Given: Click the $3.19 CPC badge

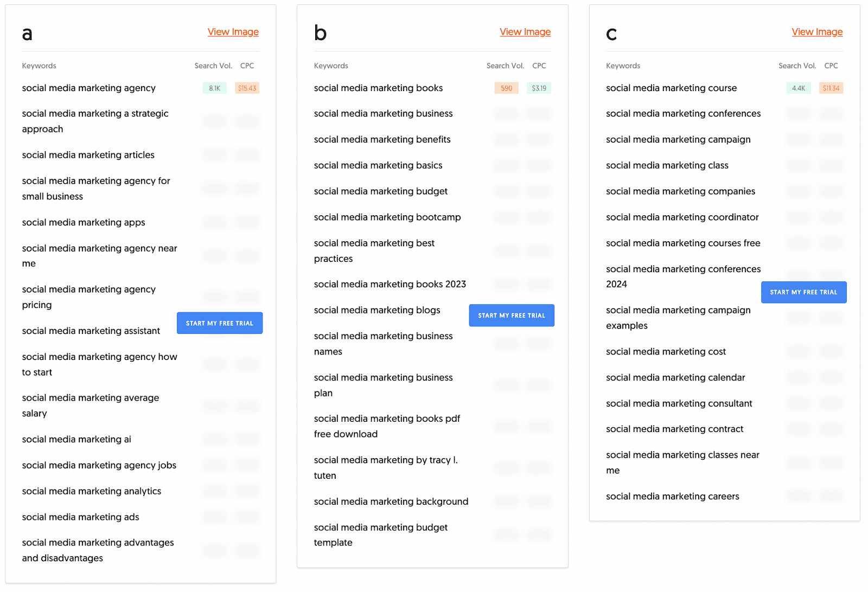Looking at the screenshot, I should 538,88.
